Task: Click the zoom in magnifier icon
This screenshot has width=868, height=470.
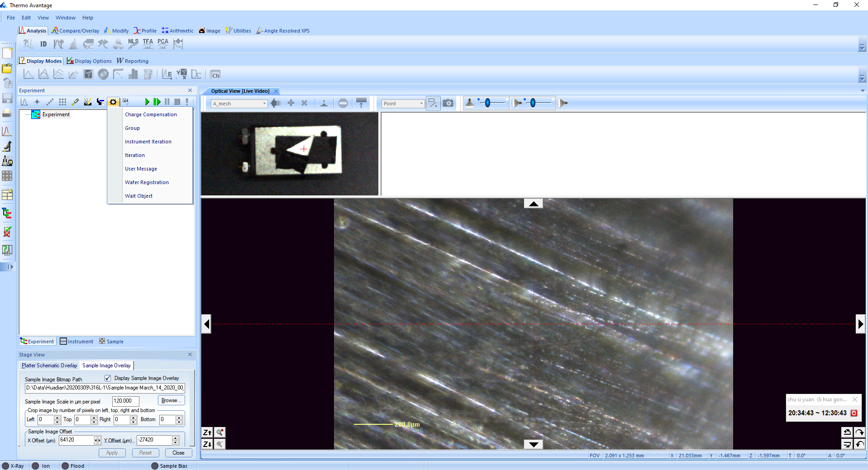Action: (x=219, y=432)
